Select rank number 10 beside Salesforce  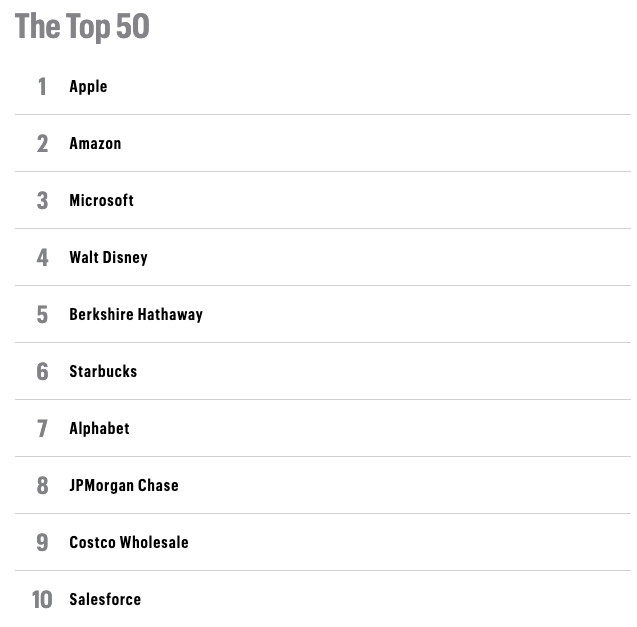click(41, 600)
